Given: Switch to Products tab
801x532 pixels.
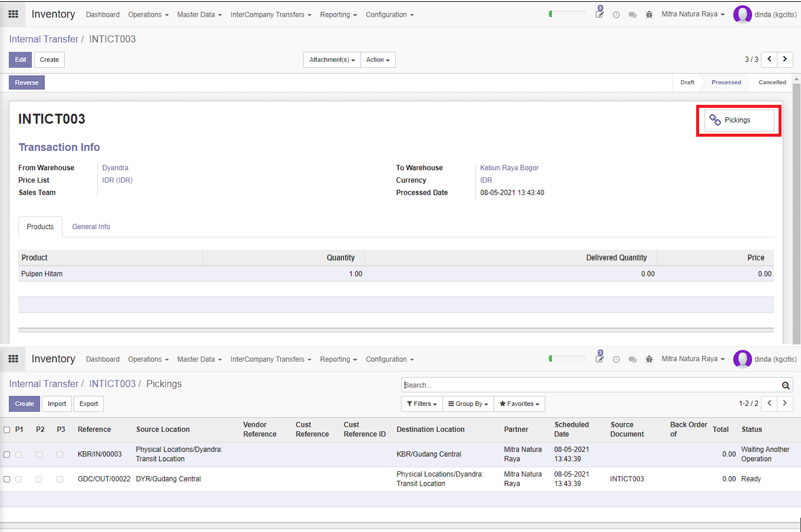Looking at the screenshot, I should coord(40,227).
